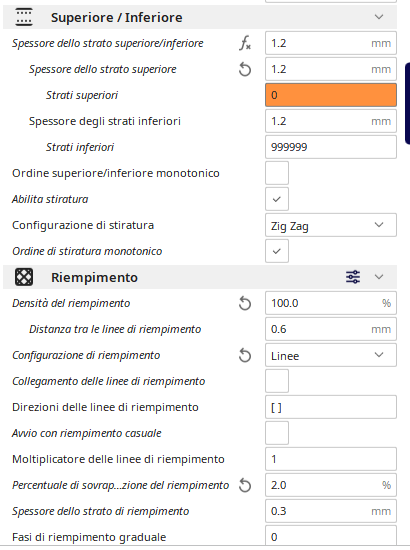The height and width of the screenshot is (550, 410).
Task: Uncheck Ordine di stiratura monotonico
Action: tap(277, 251)
